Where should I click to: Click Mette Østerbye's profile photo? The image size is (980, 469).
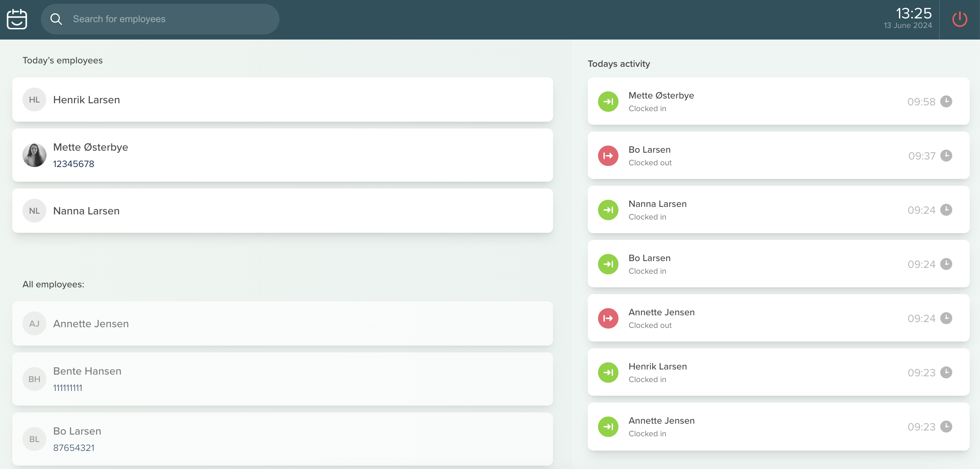pyautogui.click(x=34, y=155)
